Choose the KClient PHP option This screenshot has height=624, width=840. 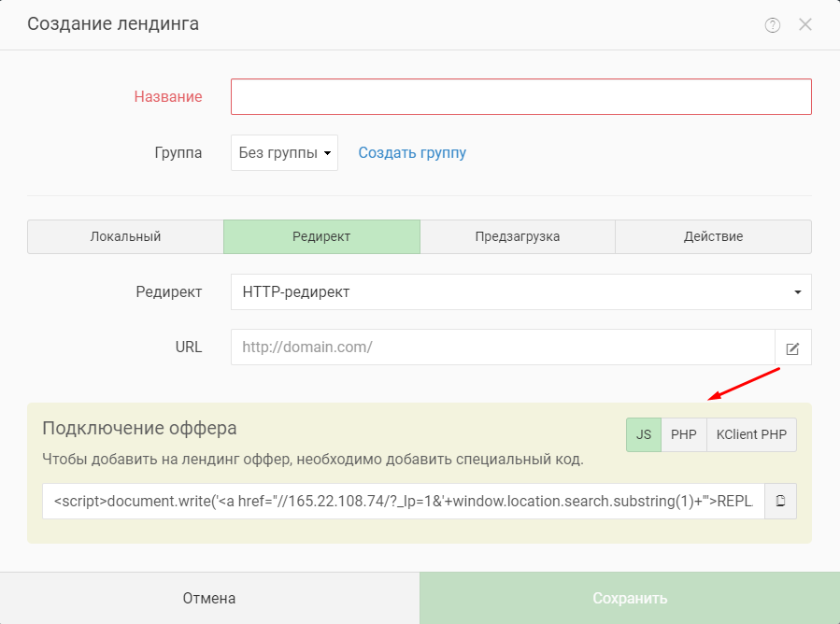coord(751,435)
